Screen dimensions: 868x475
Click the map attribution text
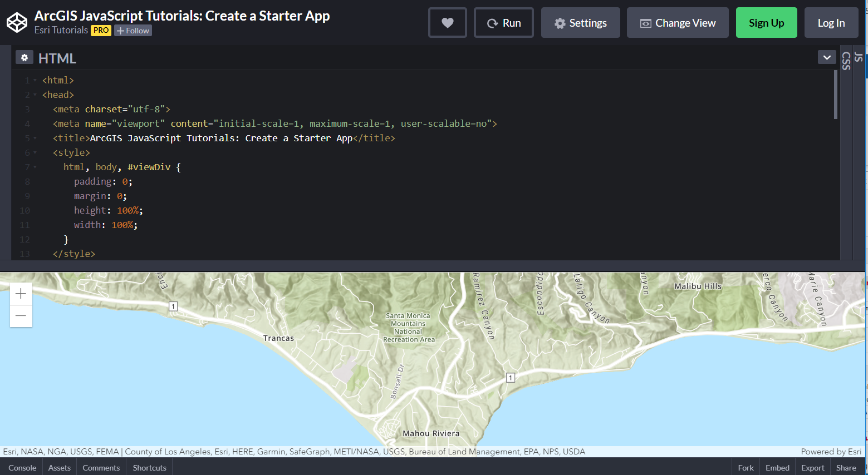[x=294, y=452]
